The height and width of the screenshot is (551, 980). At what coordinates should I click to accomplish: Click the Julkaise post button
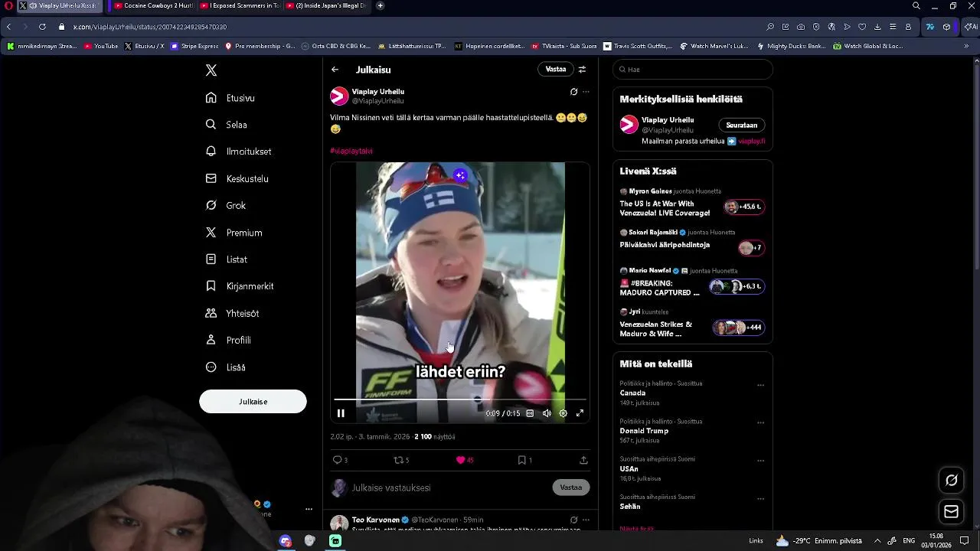pos(253,402)
